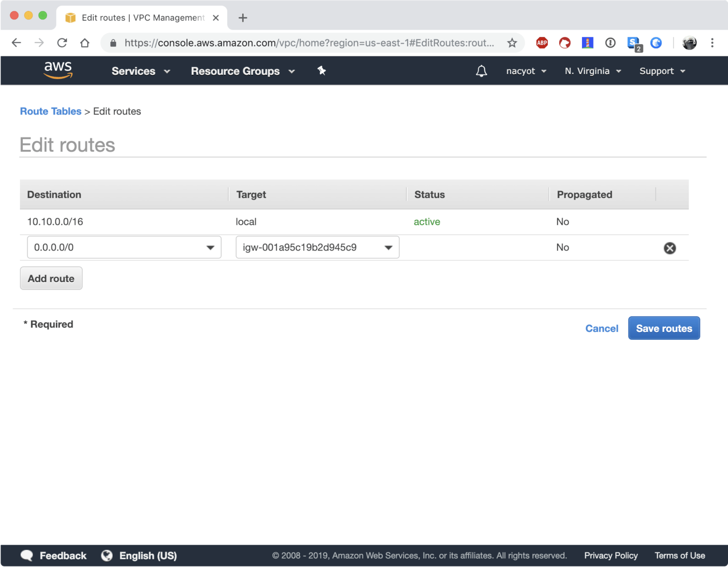Click the AWS logo home icon
728x567 pixels.
pos(58,70)
